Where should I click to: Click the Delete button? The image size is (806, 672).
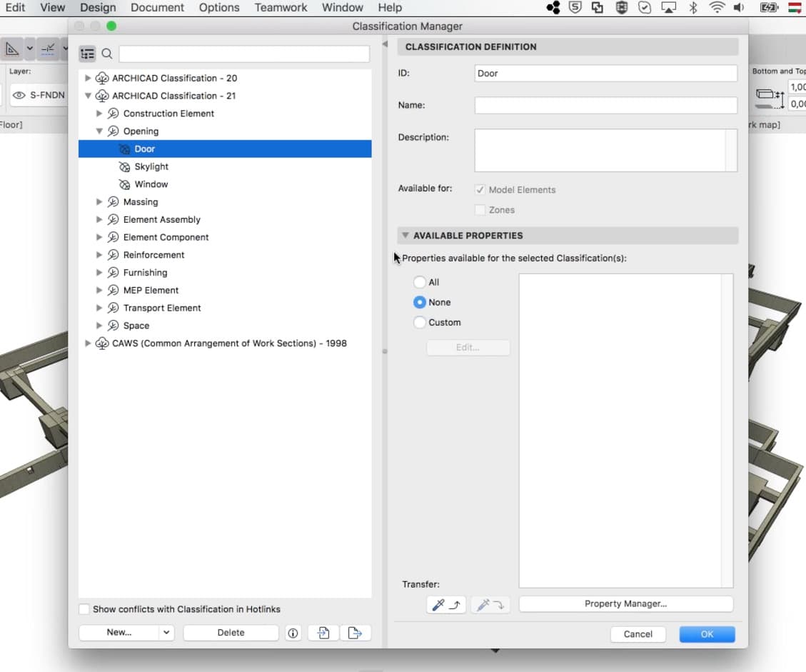coord(231,633)
